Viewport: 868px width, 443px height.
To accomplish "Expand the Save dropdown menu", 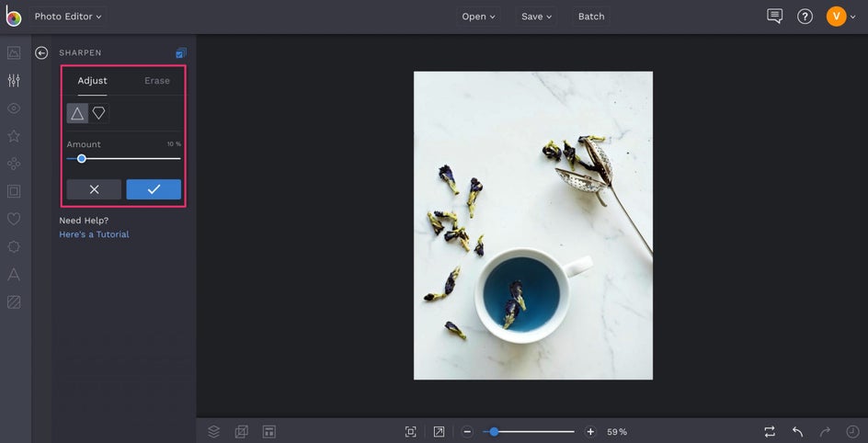I will coord(537,17).
